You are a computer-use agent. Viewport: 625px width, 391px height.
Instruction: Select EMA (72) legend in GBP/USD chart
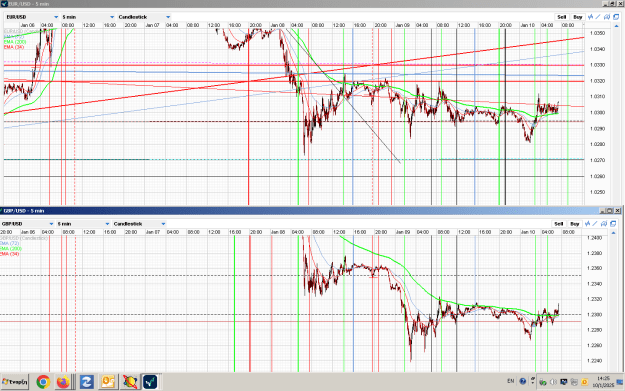pos(10,243)
